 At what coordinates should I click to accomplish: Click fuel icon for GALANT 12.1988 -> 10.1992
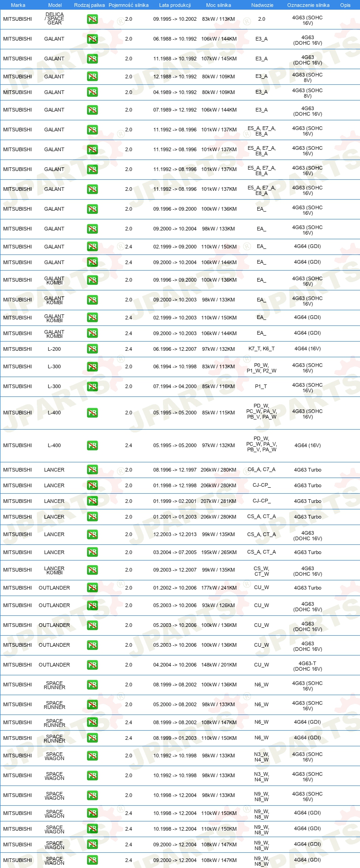tap(93, 77)
